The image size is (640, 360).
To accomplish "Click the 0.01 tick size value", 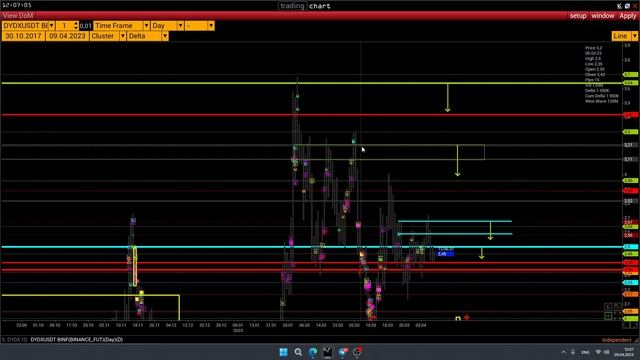I will (x=85, y=26).
